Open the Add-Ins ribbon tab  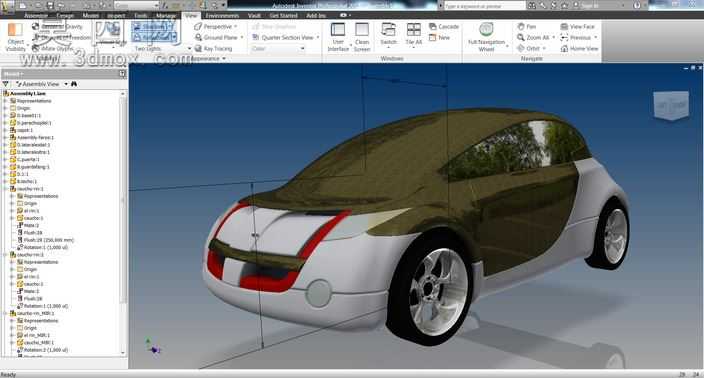pyautogui.click(x=316, y=15)
